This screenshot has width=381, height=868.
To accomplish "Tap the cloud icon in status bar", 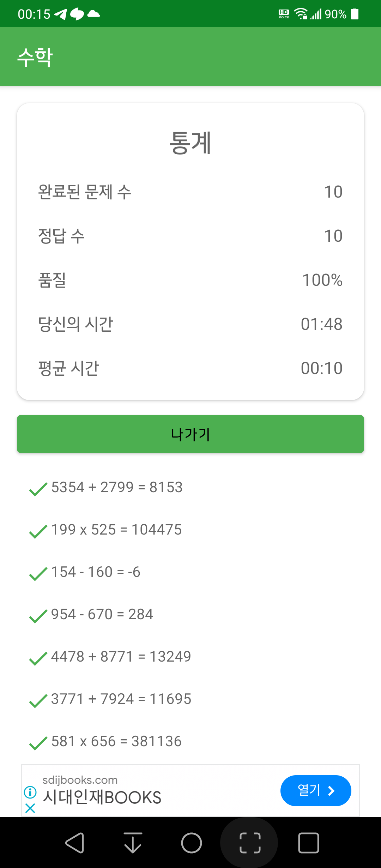I will click(93, 14).
